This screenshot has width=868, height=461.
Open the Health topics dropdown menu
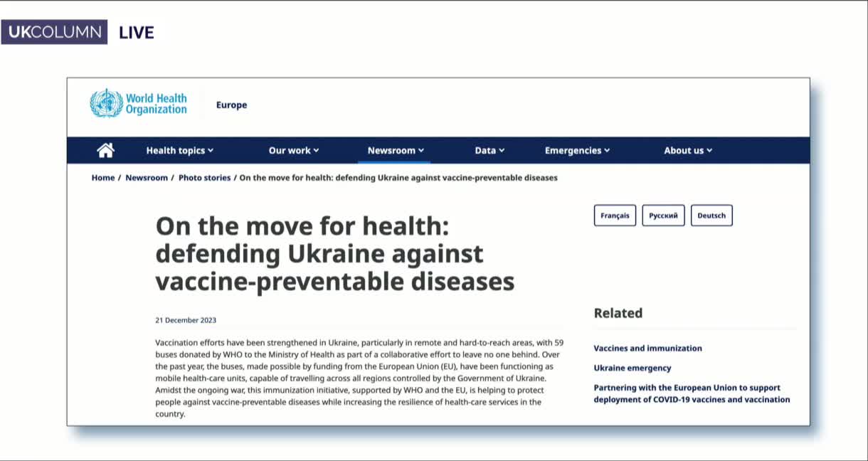coord(179,150)
